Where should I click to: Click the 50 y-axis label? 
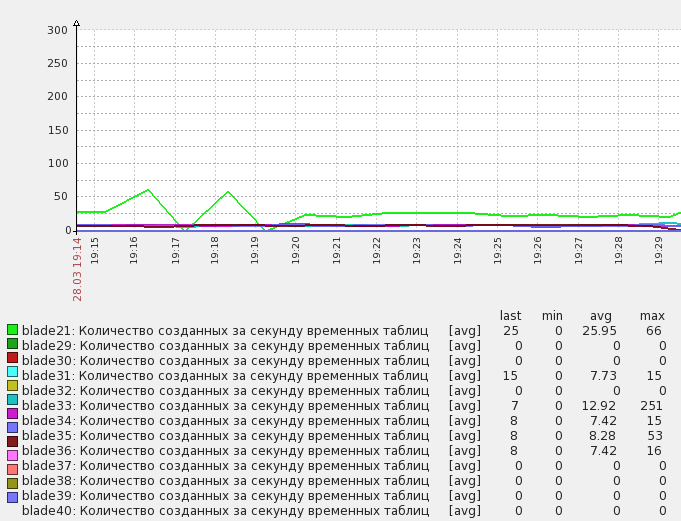61,197
